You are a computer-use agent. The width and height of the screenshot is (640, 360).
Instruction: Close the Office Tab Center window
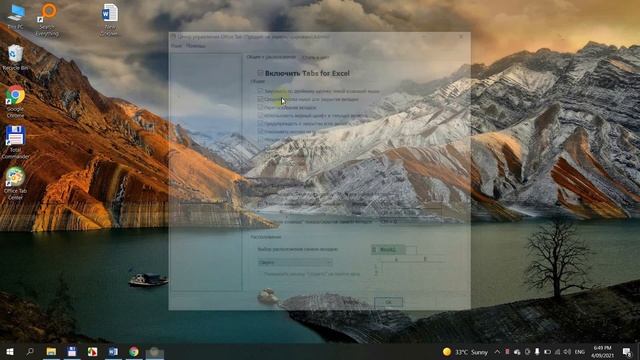(x=461, y=37)
